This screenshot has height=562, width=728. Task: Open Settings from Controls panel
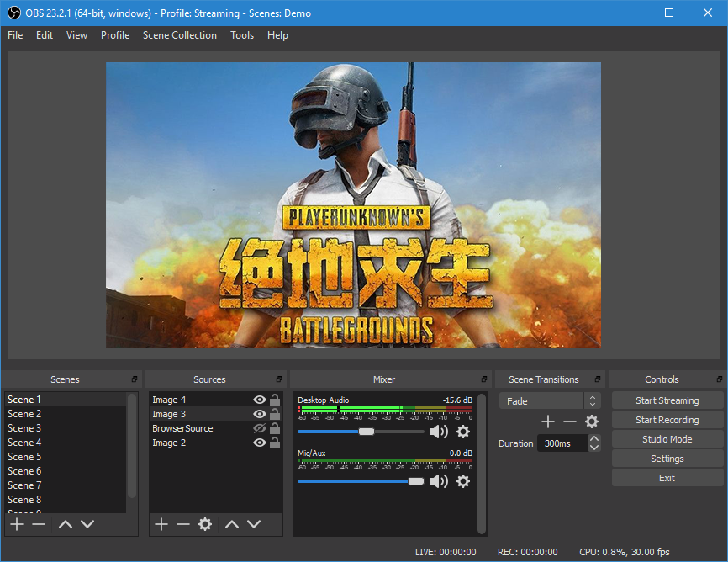(667, 459)
